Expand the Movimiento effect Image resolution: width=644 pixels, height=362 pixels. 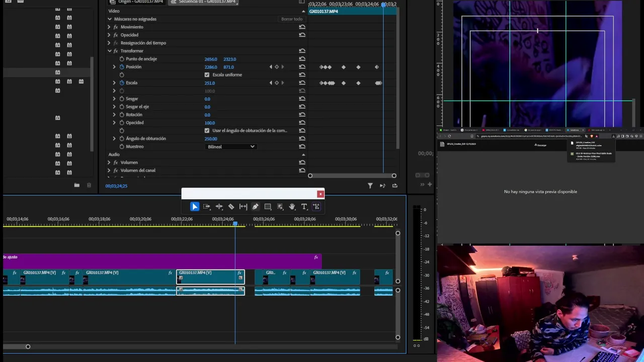tap(109, 27)
